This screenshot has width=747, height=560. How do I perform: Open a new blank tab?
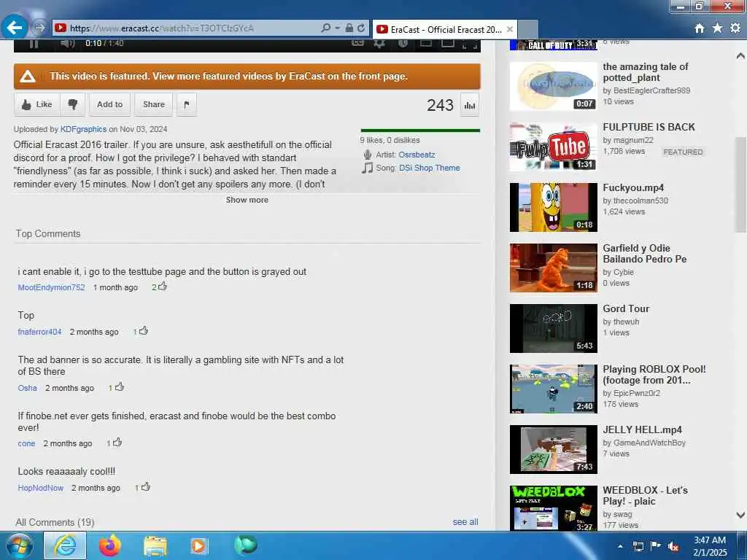528,29
